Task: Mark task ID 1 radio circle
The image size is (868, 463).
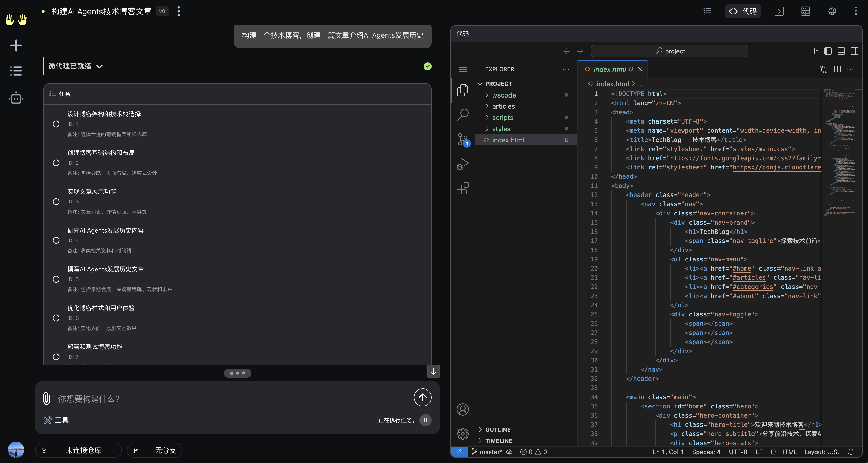Action: 56,124
